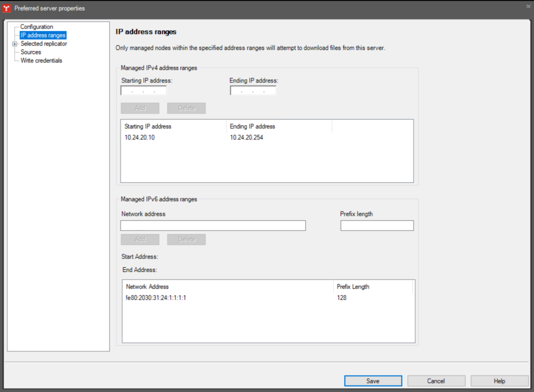Select IP address ranges tree item

click(43, 35)
